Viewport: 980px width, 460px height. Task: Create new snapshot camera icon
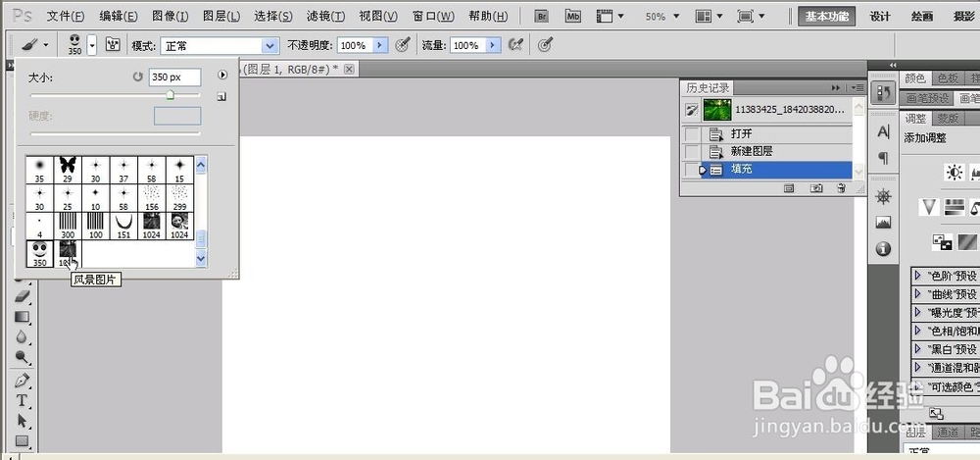[x=815, y=187]
